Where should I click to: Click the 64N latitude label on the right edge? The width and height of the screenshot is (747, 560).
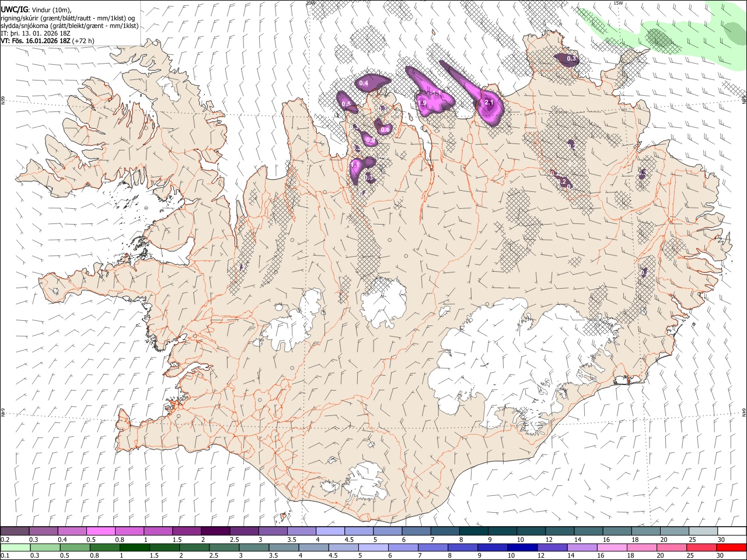pos(744,412)
